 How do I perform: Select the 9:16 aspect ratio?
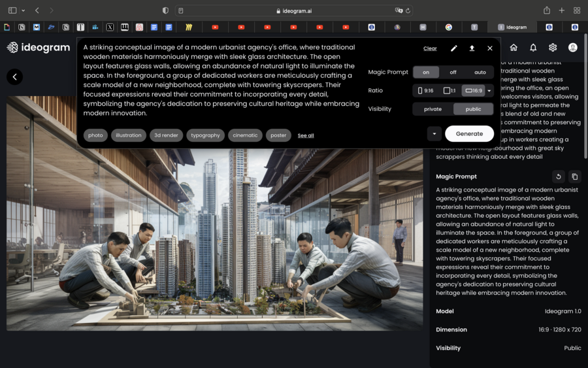point(425,91)
